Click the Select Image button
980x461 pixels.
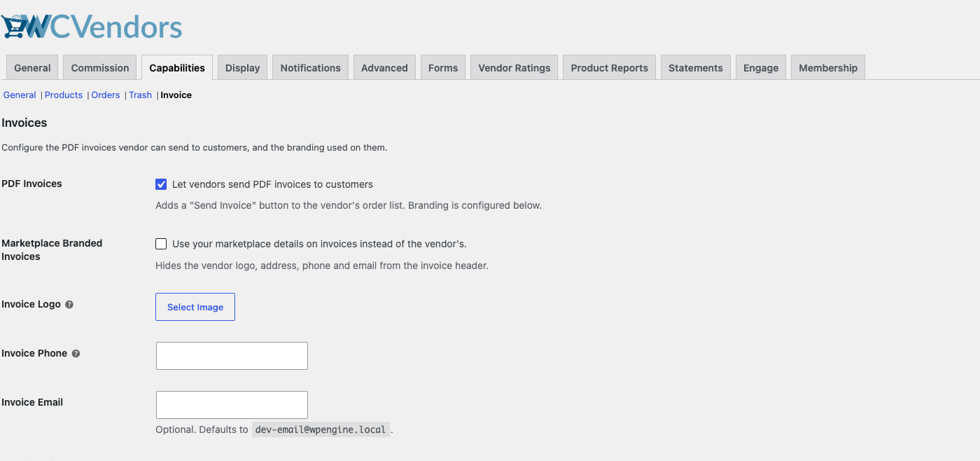coord(195,307)
